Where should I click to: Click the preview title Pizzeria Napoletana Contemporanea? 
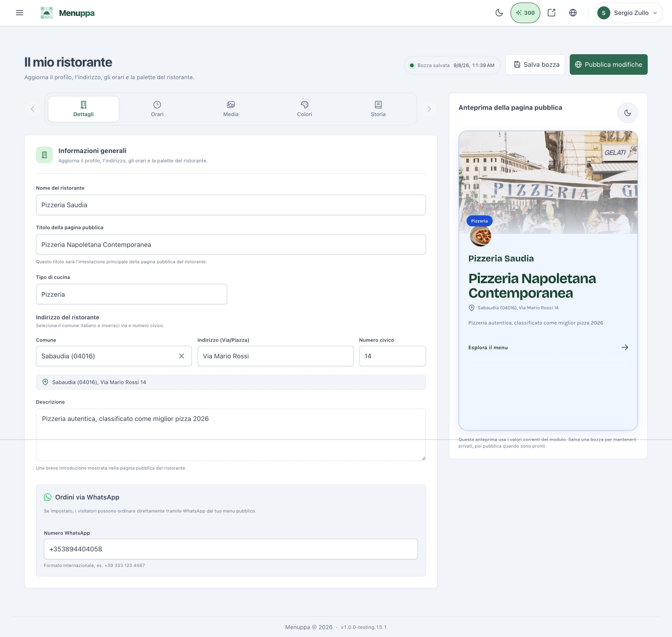(532, 285)
